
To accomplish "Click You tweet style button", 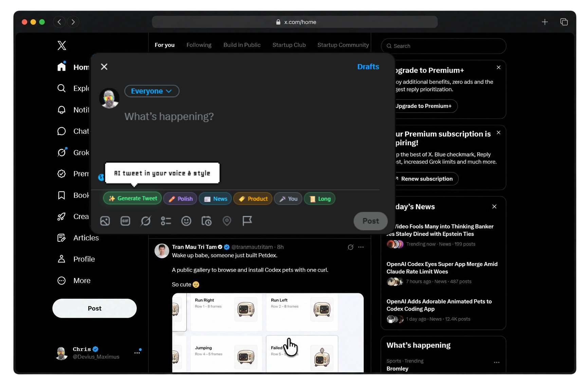I will [x=288, y=199].
